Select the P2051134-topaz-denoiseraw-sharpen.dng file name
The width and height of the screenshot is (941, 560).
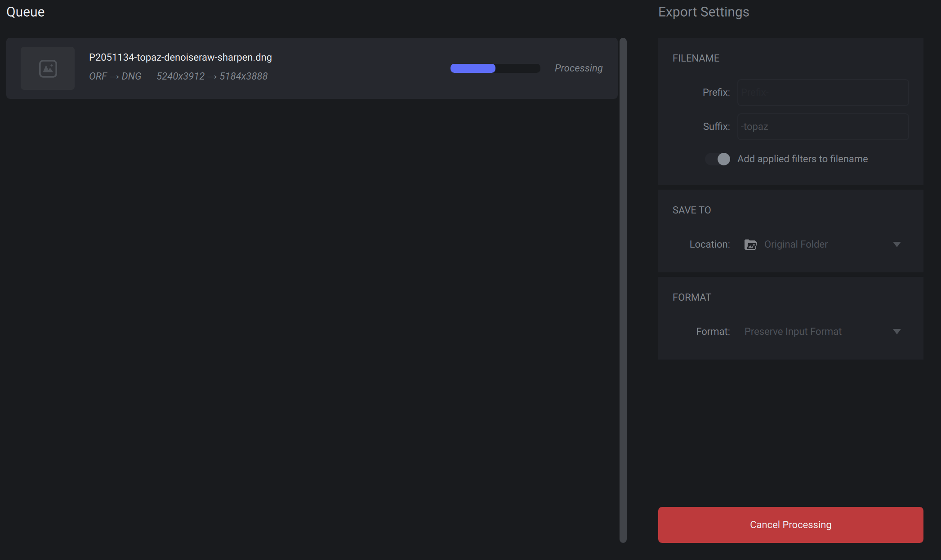[180, 58]
